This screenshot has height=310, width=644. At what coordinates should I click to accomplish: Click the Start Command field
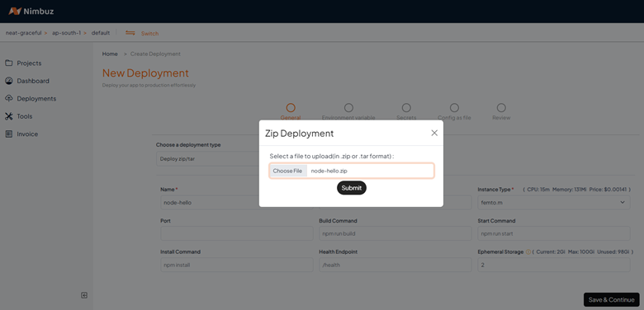tap(554, 233)
